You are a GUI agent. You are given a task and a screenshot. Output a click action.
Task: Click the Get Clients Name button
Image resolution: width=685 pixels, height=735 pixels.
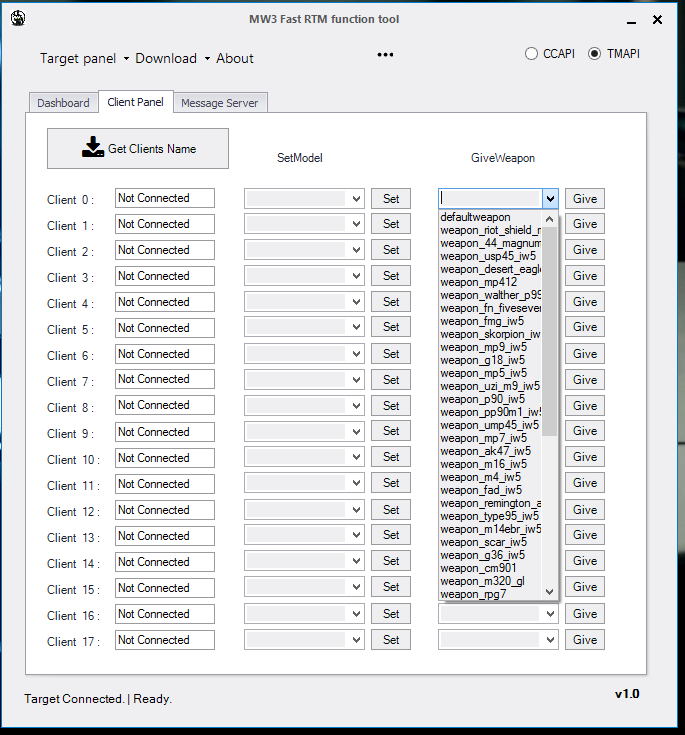[138, 149]
